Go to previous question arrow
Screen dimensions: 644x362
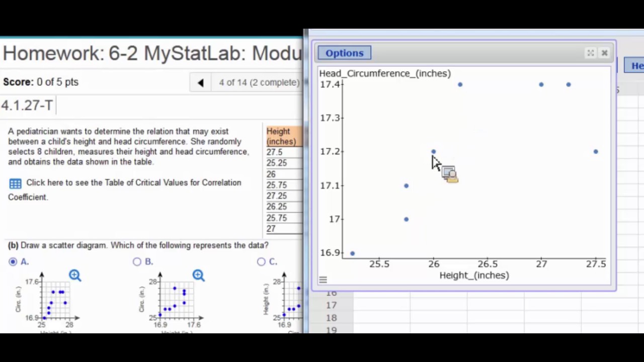click(200, 82)
